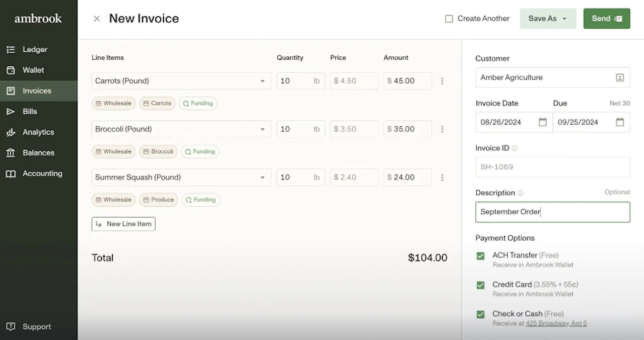Image resolution: width=644 pixels, height=340 pixels.
Task: Click the Broccoli category tag
Action: coord(158,152)
